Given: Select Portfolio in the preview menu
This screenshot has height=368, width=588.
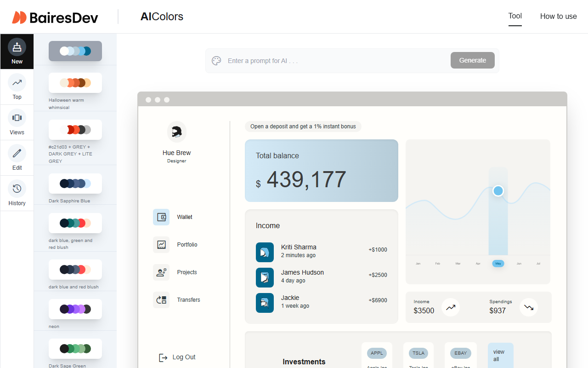Looking at the screenshot, I should click(x=187, y=245).
